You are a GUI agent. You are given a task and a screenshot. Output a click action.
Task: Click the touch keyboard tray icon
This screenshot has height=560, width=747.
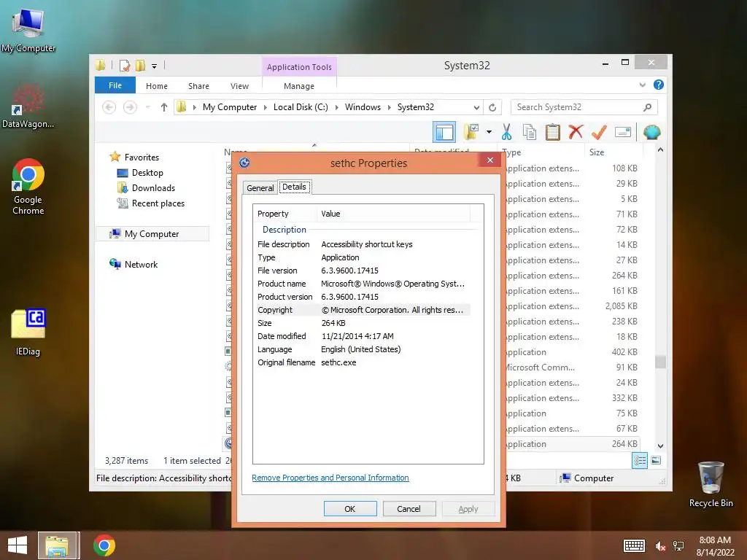[634, 545]
